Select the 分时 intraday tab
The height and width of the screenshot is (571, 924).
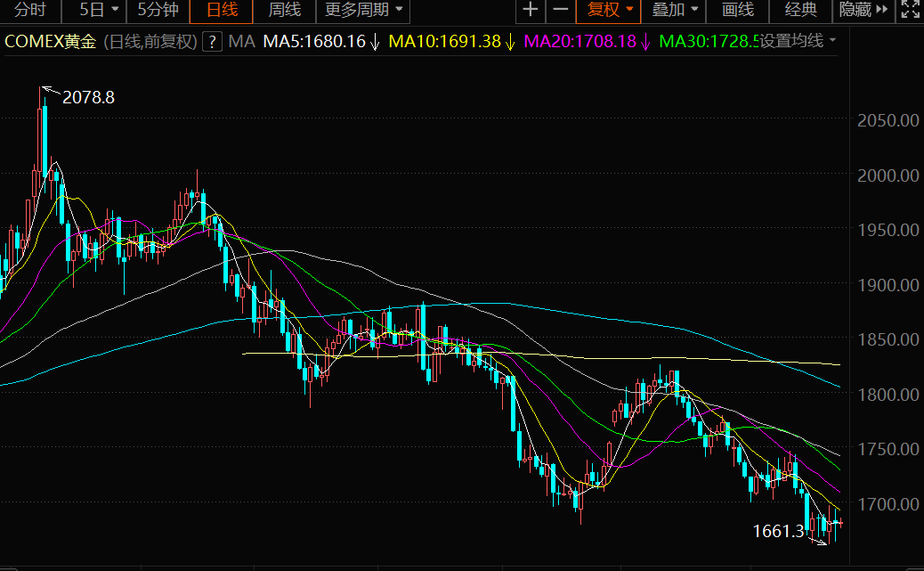(30, 10)
